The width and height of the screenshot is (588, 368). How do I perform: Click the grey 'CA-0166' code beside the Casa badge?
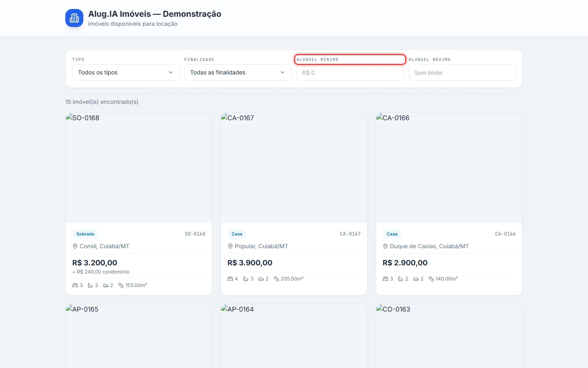click(506, 234)
